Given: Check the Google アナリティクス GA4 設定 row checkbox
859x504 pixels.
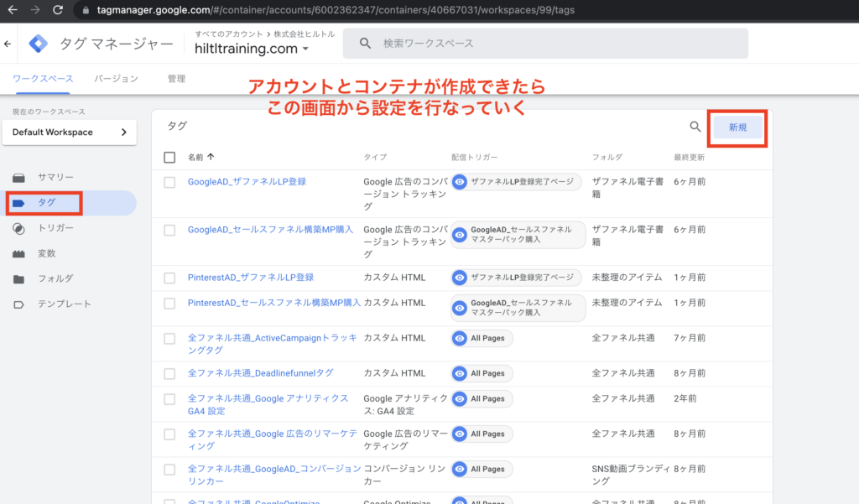Looking at the screenshot, I should tap(169, 399).
